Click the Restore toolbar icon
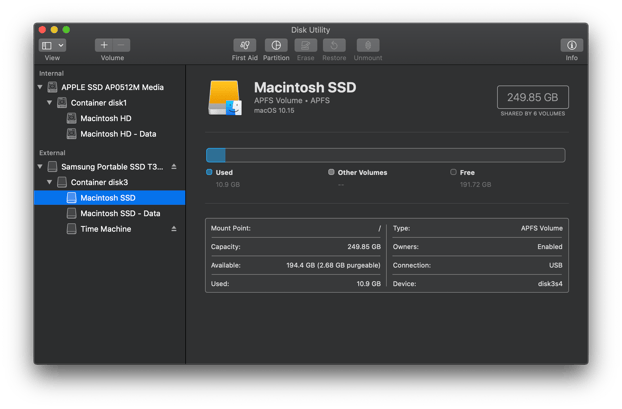622x409 pixels. click(x=334, y=45)
